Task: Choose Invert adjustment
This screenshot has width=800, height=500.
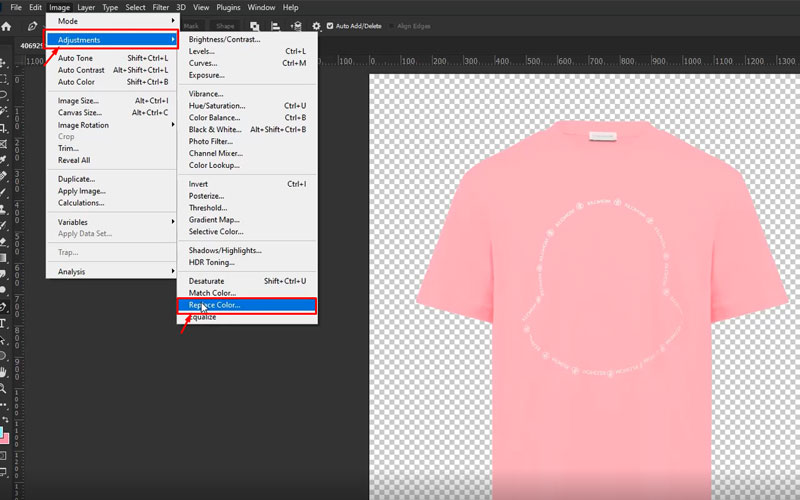Action: (x=247, y=184)
